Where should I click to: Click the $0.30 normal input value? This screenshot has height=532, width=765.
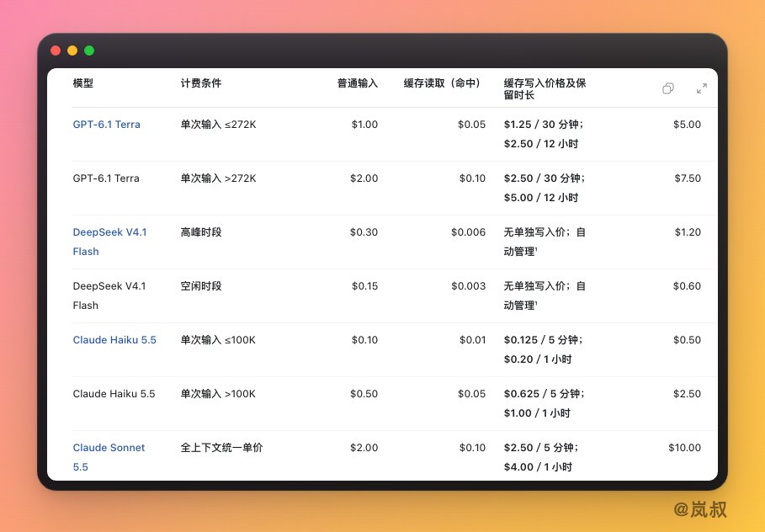pos(364,232)
